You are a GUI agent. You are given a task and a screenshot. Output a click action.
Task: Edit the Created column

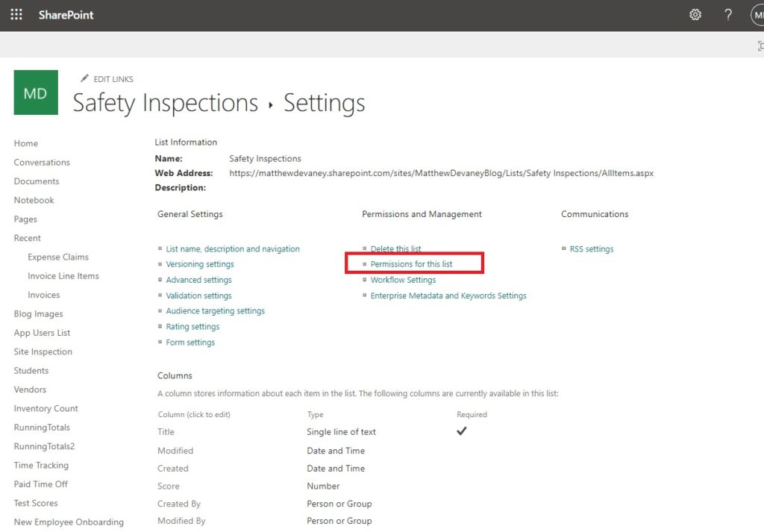[x=173, y=468]
